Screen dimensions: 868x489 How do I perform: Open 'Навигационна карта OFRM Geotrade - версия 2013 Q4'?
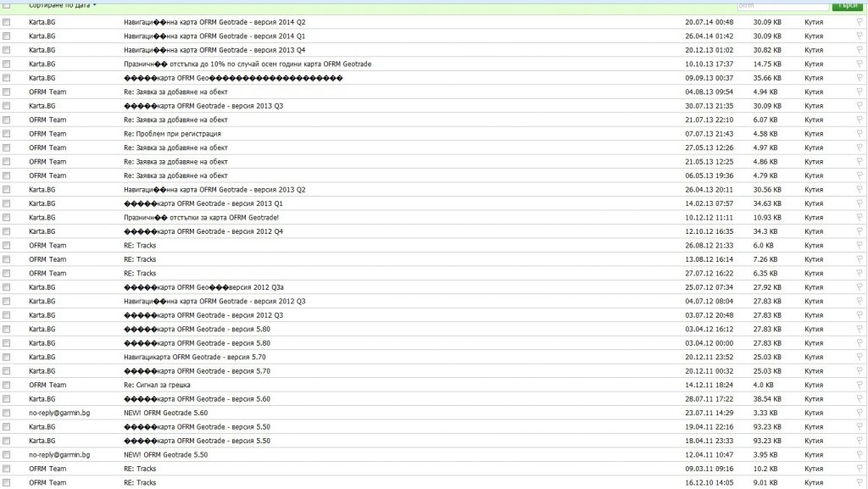click(214, 50)
